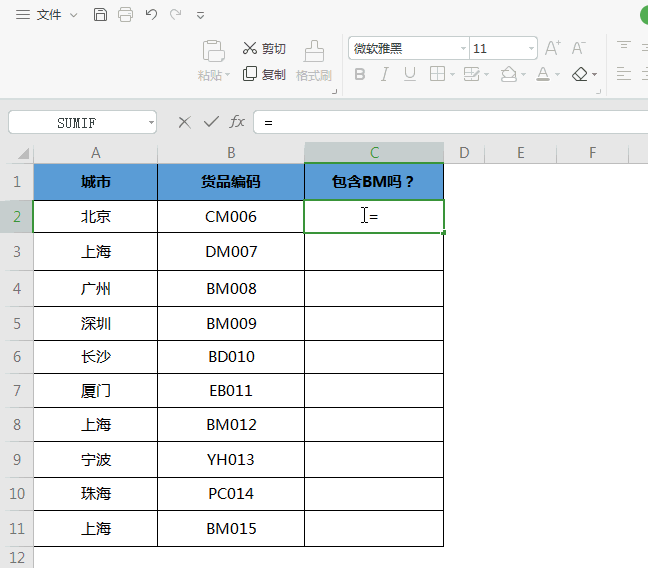The height and width of the screenshot is (568, 648).
Task: Click the Save icon
Action: coord(100,15)
